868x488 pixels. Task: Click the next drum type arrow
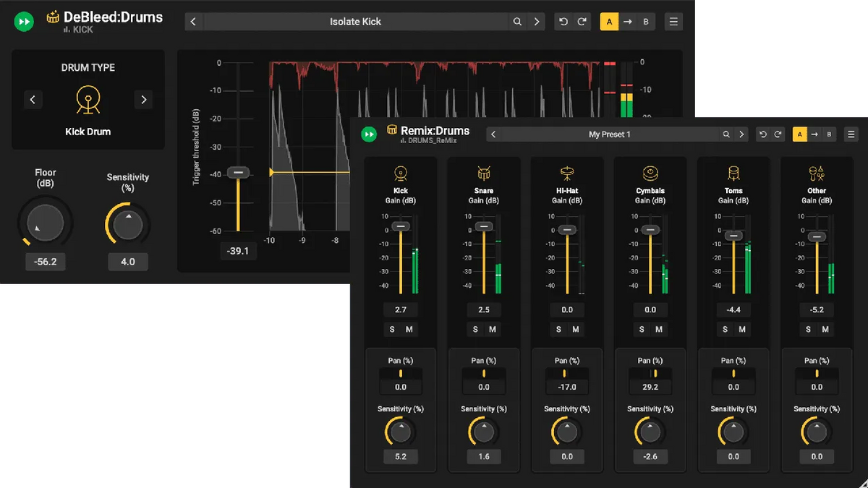(x=143, y=99)
